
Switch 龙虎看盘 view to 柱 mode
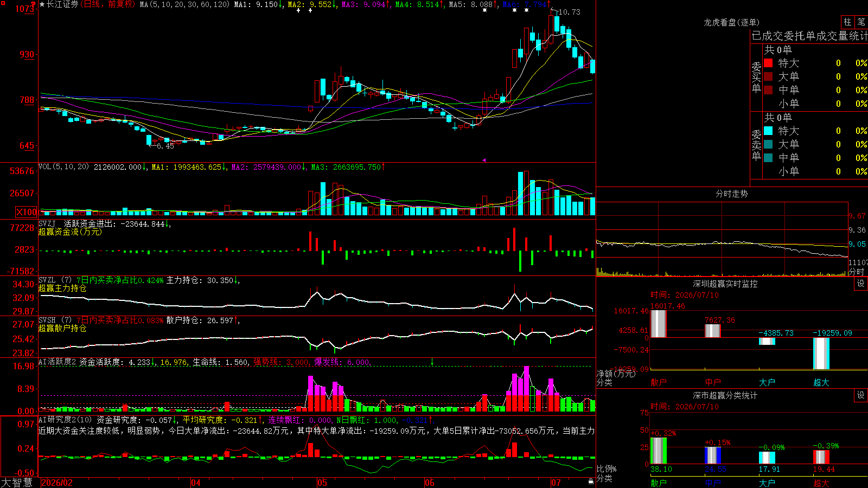(x=847, y=22)
